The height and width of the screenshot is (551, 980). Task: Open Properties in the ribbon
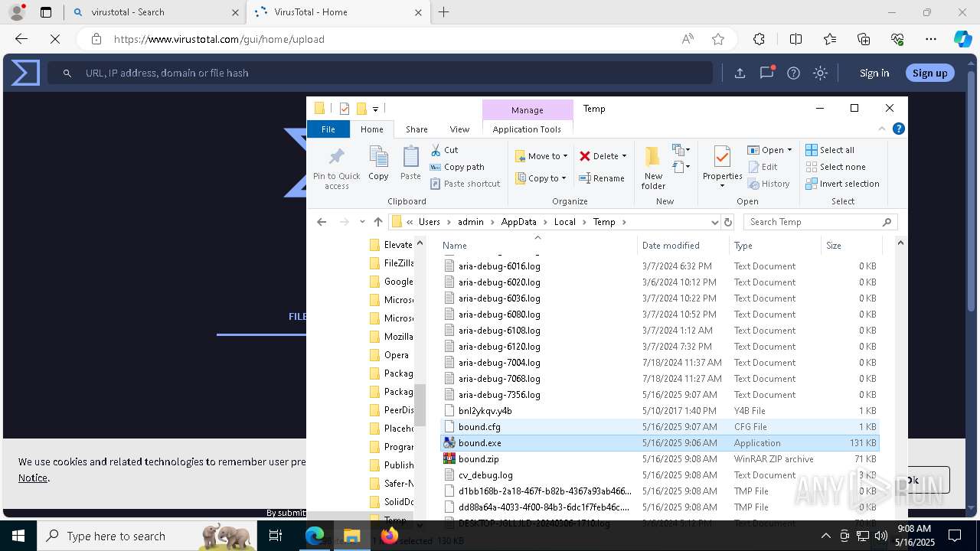point(722,168)
